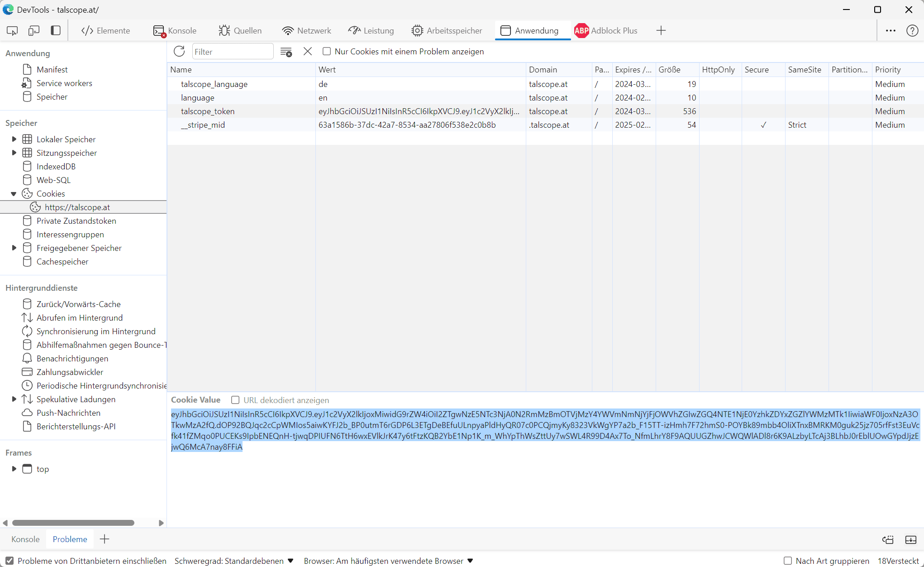Switch to the Quellen tab
The width and height of the screenshot is (924, 567).
coord(240,30)
